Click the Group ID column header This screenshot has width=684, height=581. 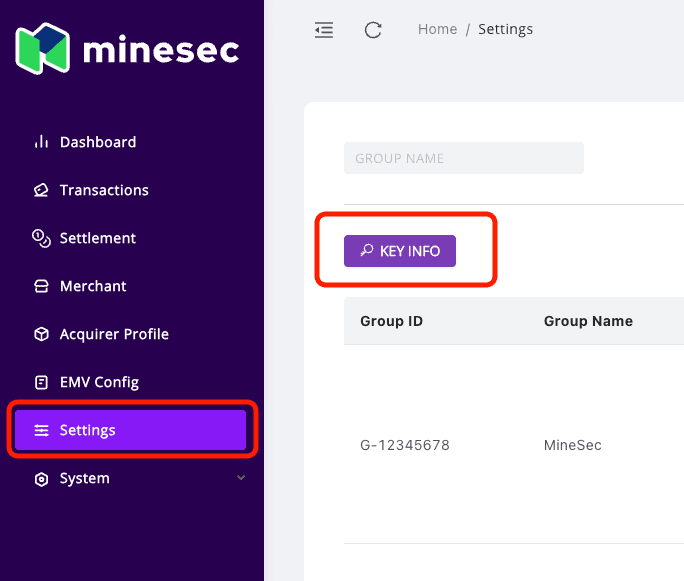[390, 321]
